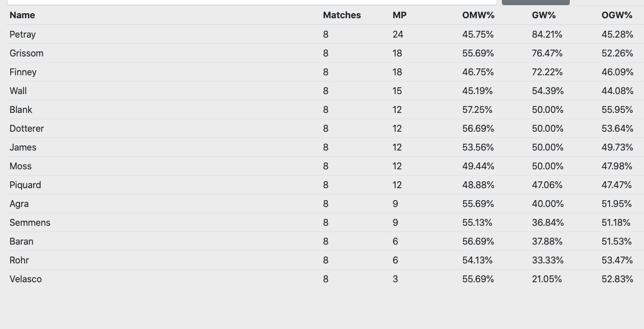Open the row for James
Image resolution: width=644 pixels, height=329 pixels.
pyautogui.click(x=23, y=147)
